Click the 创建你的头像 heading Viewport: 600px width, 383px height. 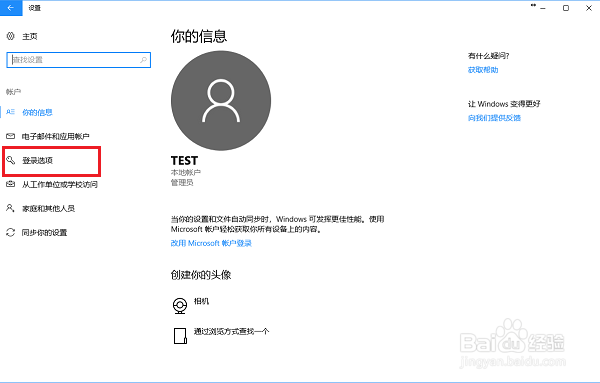pos(201,275)
